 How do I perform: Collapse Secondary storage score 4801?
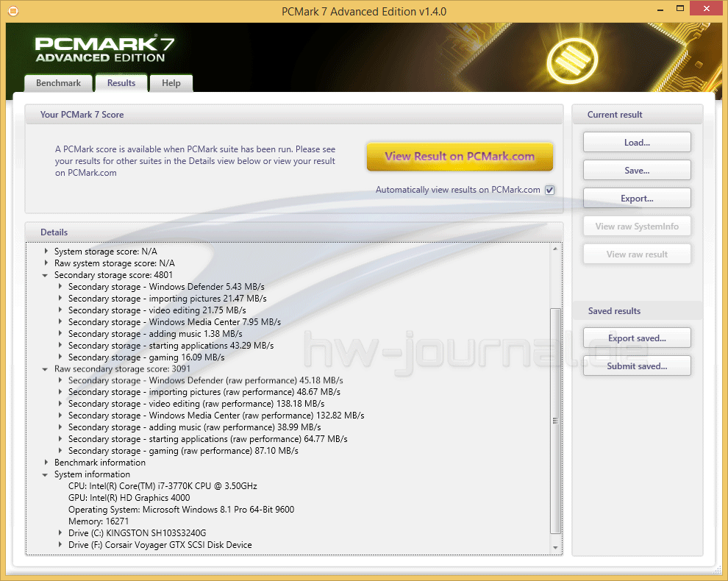(45, 275)
